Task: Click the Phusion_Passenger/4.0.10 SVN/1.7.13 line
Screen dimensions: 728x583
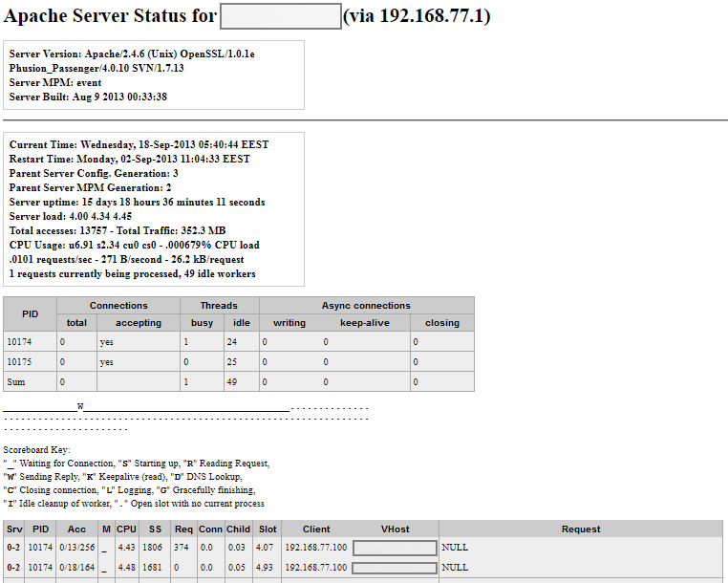Action: pos(96,68)
